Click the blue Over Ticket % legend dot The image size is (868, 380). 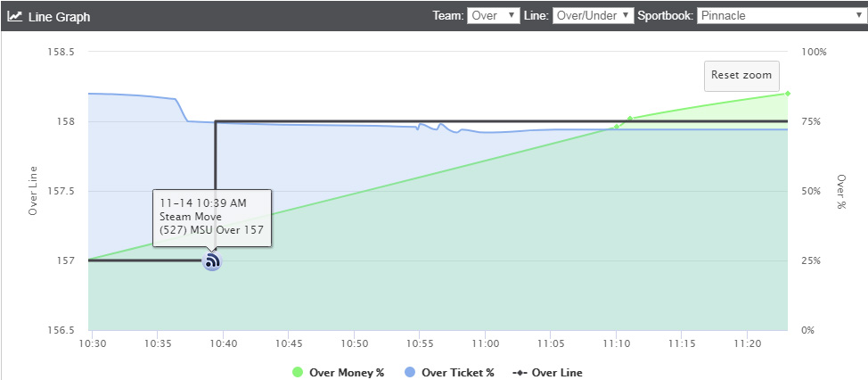pos(410,373)
